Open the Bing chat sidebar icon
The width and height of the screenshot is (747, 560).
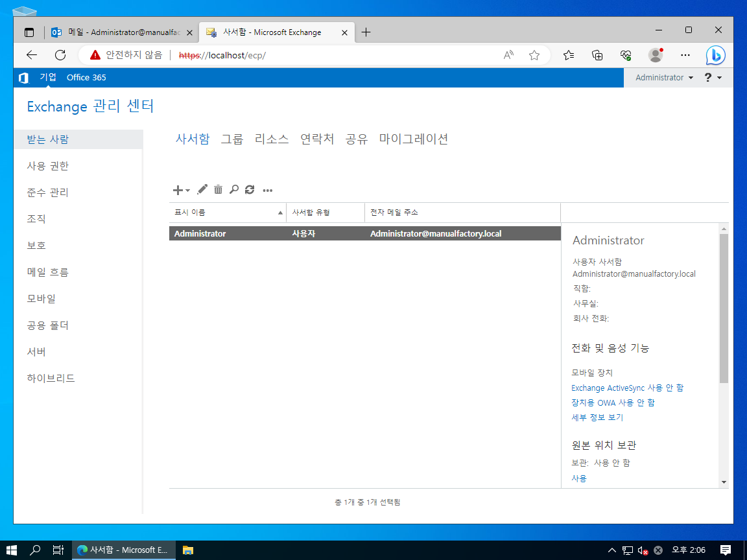[x=716, y=55]
